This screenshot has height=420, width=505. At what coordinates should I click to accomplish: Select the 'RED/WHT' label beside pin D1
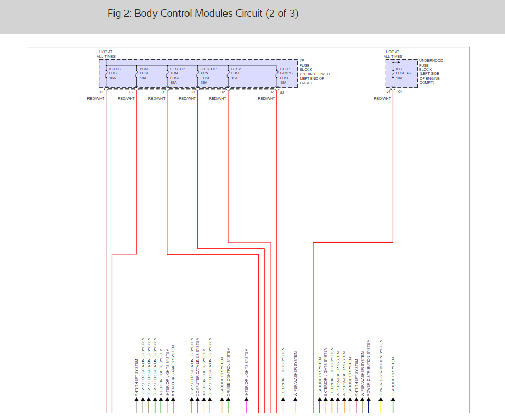click(187, 99)
